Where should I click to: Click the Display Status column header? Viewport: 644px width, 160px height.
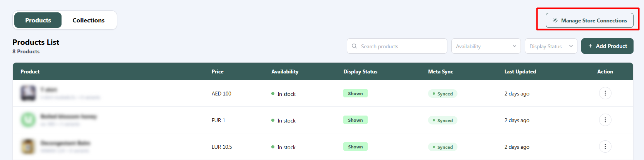[x=360, y=71]
